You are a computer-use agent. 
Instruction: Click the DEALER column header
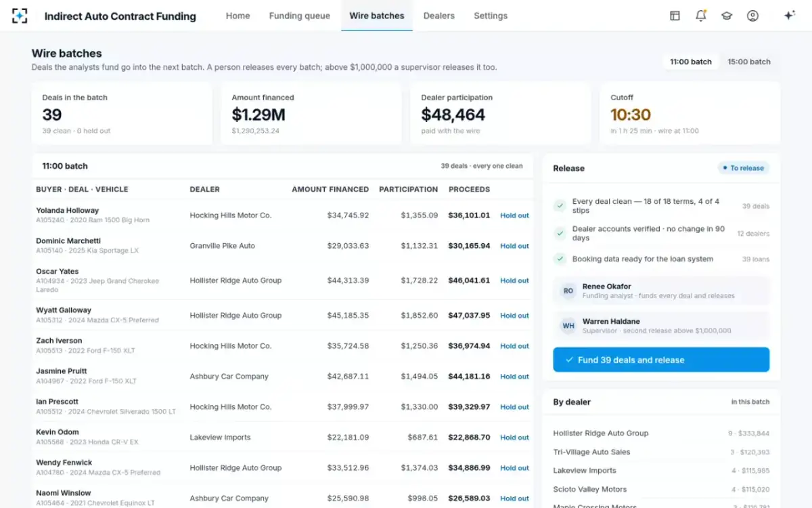[205, 190]
